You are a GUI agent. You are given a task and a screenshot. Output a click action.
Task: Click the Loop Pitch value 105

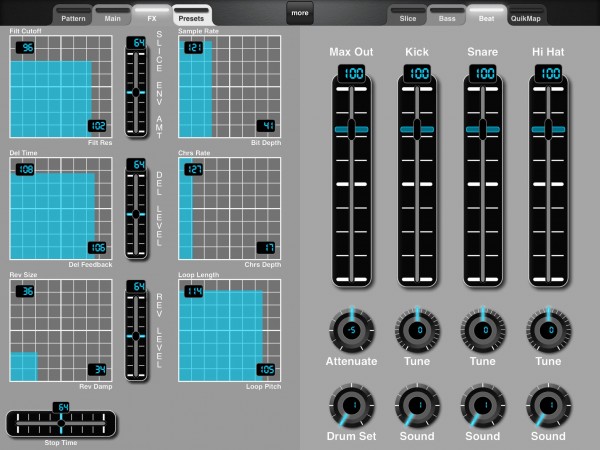(266, 370)
